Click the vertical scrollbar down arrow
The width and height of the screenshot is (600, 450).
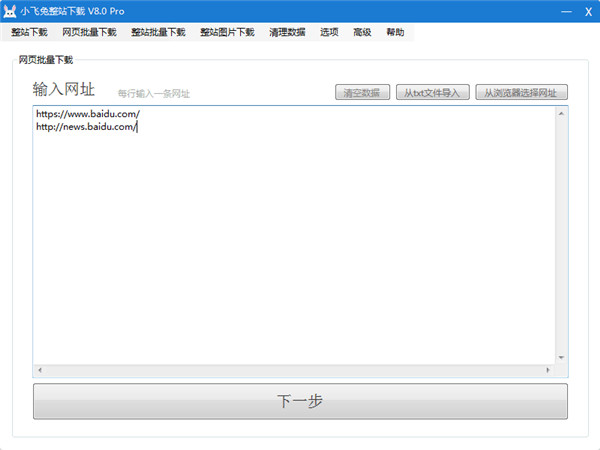click(x=561, y=357)
